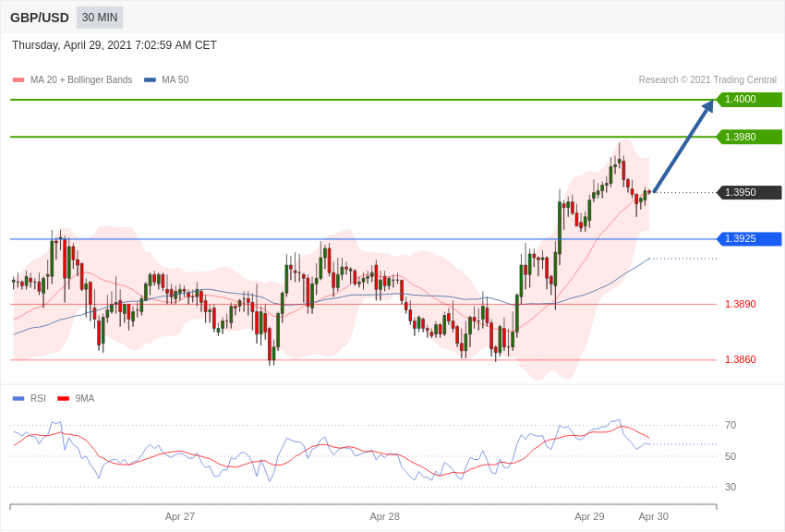
Task: Click the RSI legend label
Action: [x=38, y=398]
